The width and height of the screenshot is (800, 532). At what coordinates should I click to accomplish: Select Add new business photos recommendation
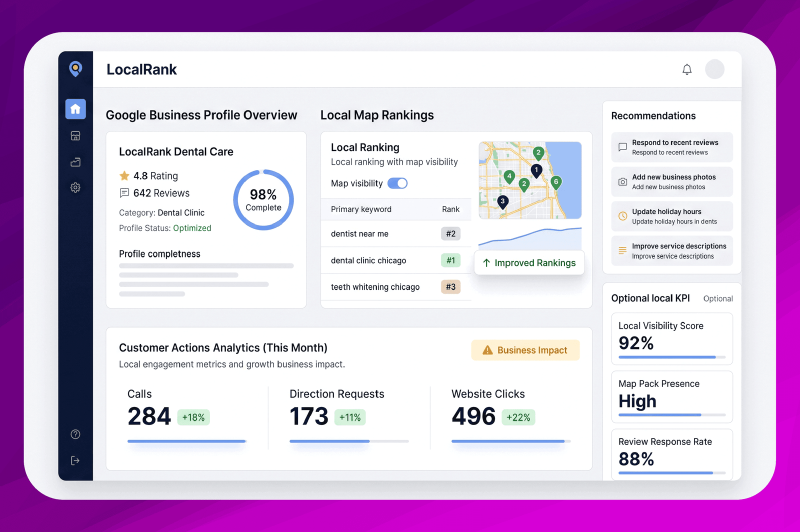[x=671, y=181]
